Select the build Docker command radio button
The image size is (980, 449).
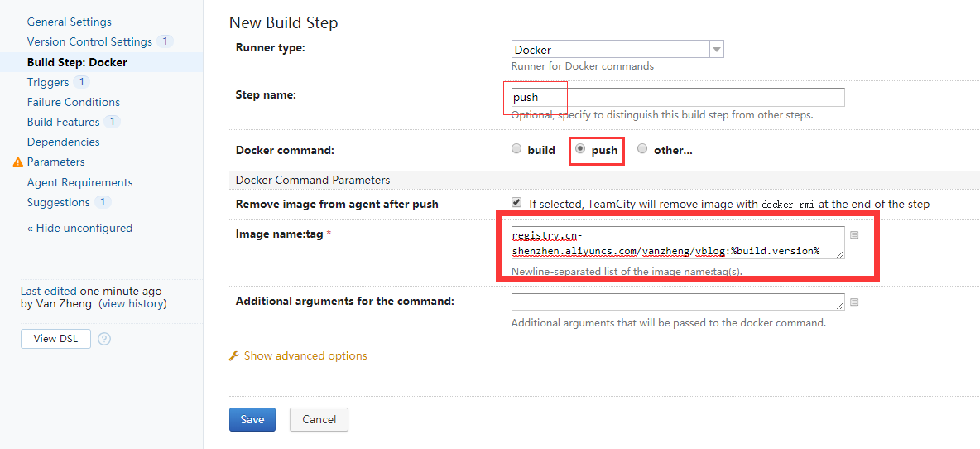pos(516,149)
